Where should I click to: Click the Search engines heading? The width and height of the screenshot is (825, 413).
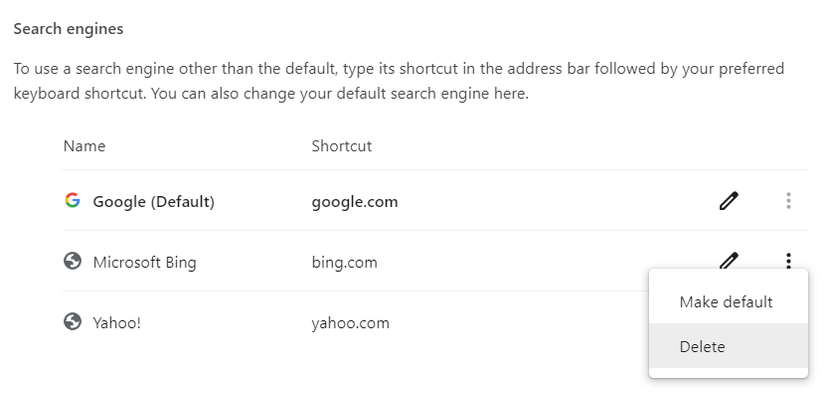(68, 29)
